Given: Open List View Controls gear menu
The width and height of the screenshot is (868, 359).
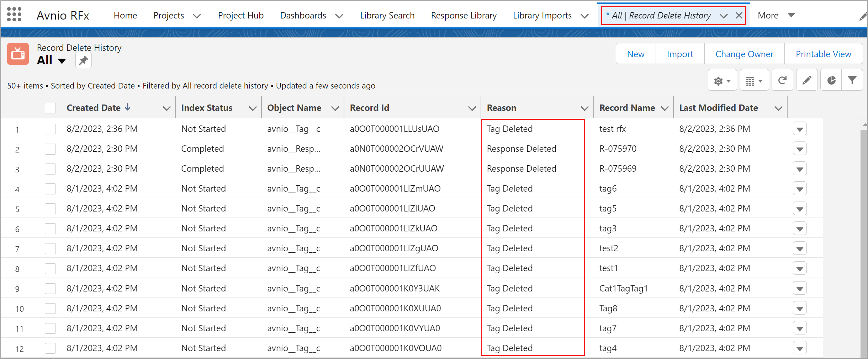Looking at the screenshot, I should 722,81.
